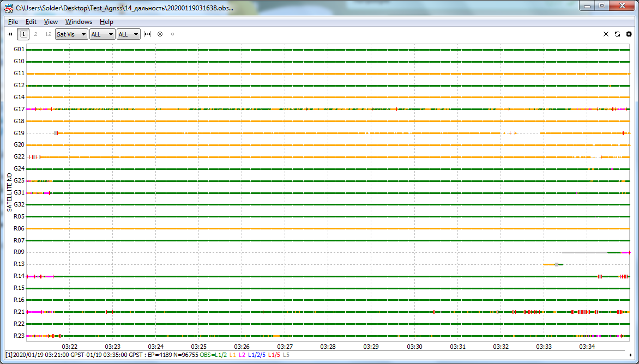Click the 03:22 time axis label
Viewport: 639px width, 364px height.
coord(69,347)
